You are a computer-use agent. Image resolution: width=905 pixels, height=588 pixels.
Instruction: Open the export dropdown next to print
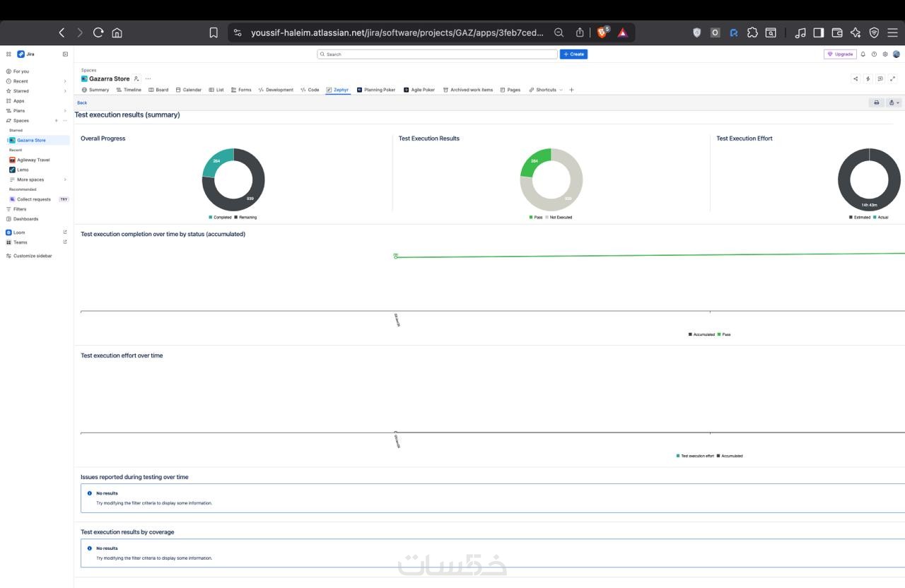(894, 102)
